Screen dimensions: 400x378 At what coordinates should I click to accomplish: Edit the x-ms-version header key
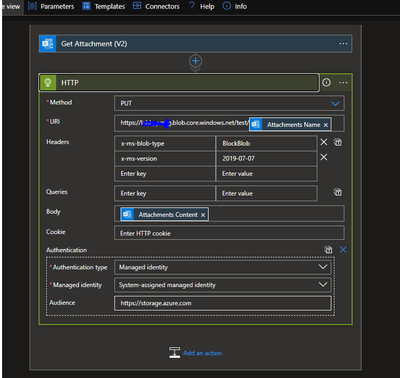point(165,159)
